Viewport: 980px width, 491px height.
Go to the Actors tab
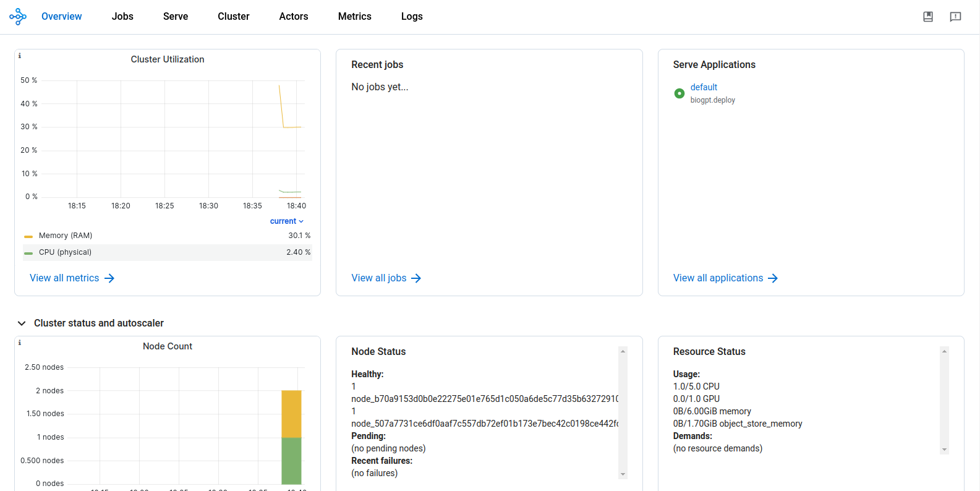[294, 17]
